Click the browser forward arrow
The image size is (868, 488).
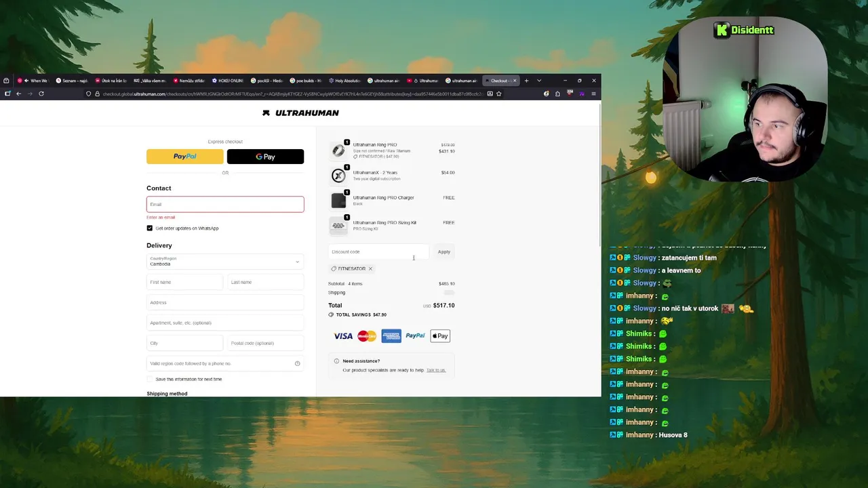coord(30,94)
